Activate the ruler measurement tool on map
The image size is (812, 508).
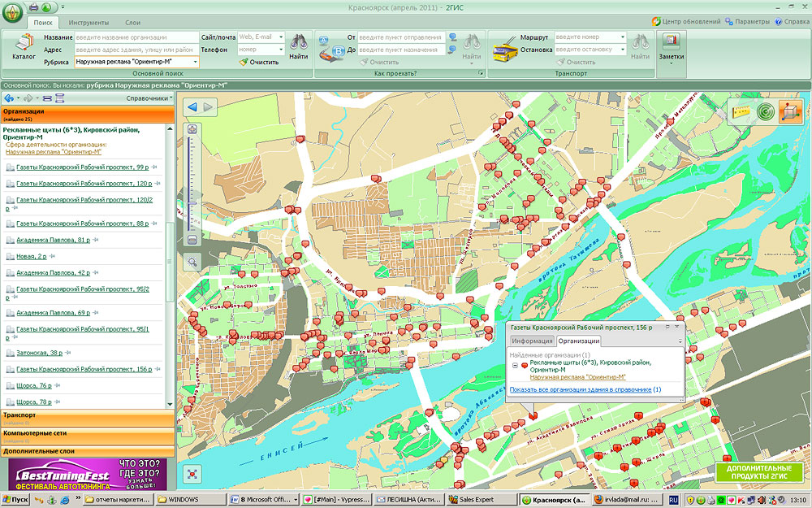point(741,111)
